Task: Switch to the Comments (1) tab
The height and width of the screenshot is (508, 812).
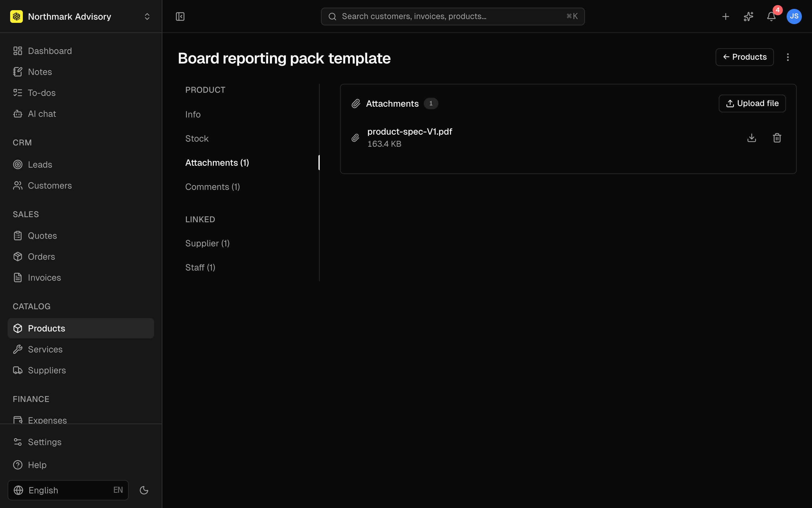Action: (248, 187)
